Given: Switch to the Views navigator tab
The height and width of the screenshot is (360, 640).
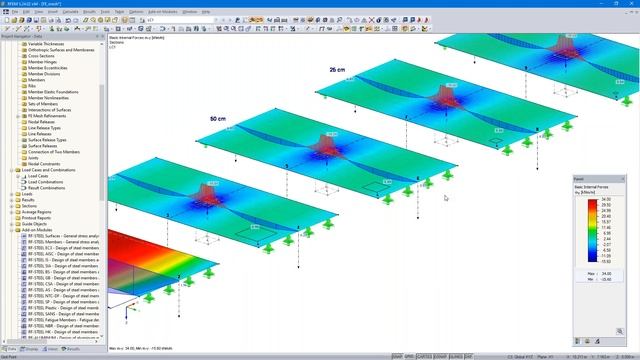Looking at the screenshot, I should coord(50,349).
